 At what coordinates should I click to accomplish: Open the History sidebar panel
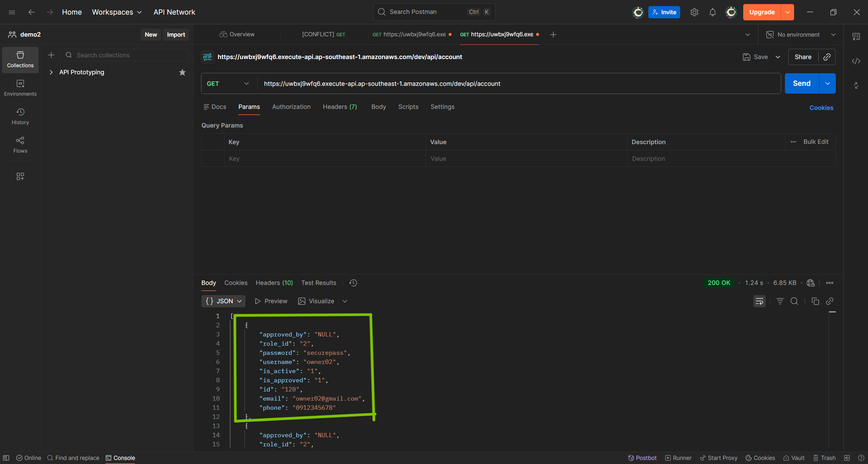pyautogui.click(x=20, y=116)
